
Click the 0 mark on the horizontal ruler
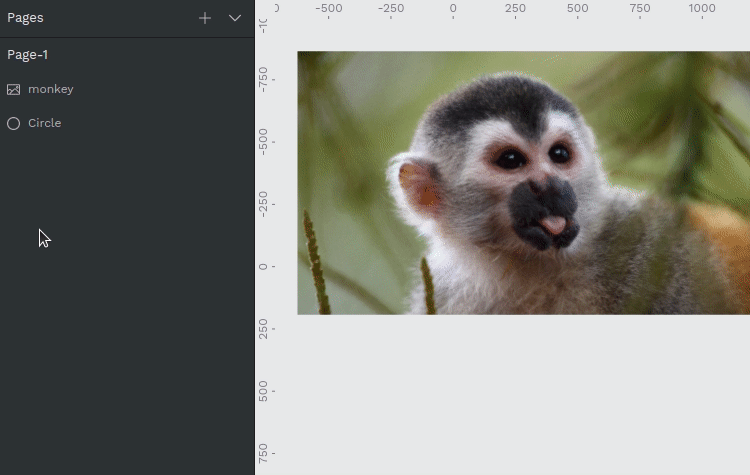[453, 9]
